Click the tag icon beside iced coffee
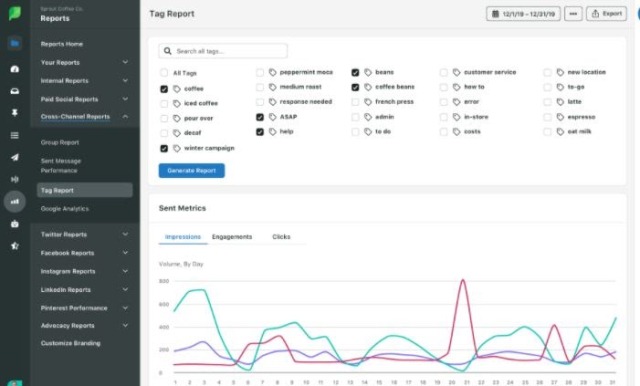 click(x=176, y=104)
